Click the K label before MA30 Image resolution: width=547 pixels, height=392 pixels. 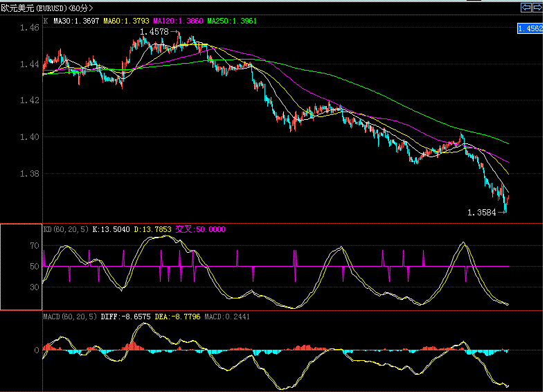46,21
